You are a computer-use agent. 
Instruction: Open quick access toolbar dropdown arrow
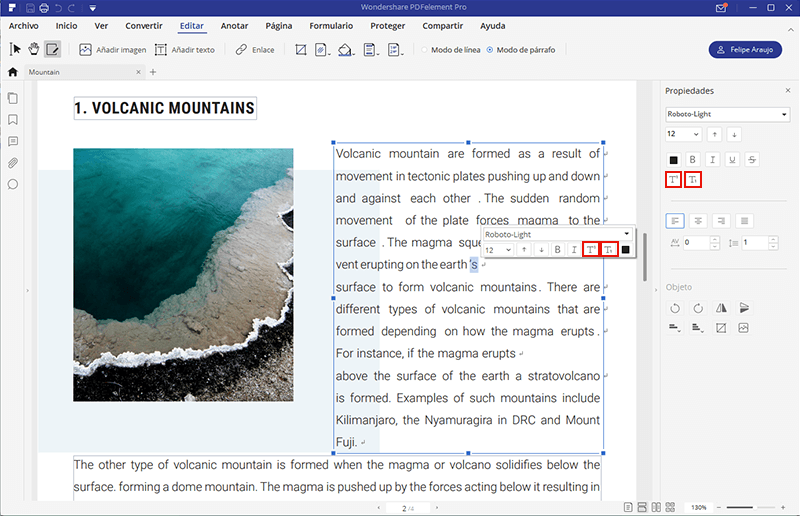(x=92, y=8)
